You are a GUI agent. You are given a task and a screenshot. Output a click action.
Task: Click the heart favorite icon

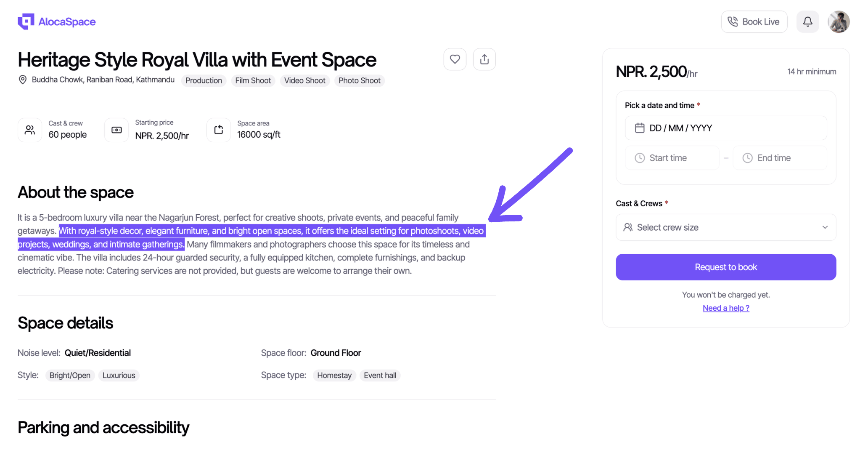point(455,59)
